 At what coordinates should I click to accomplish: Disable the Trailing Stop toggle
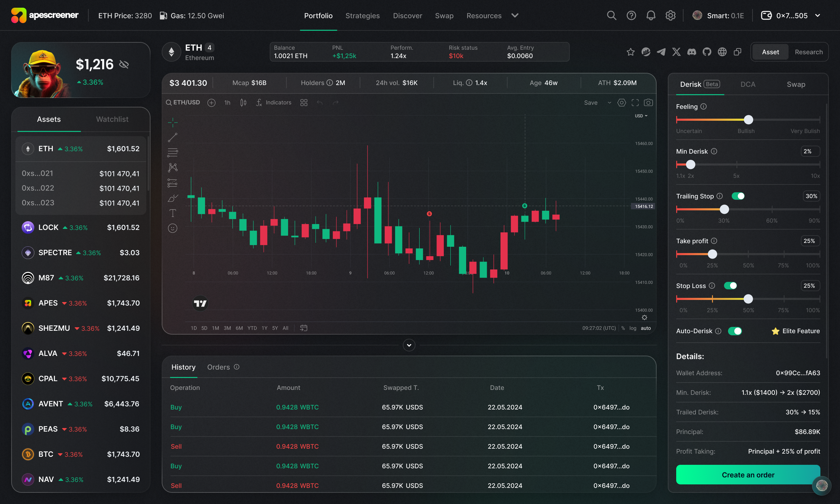click(x=738, y=196)
